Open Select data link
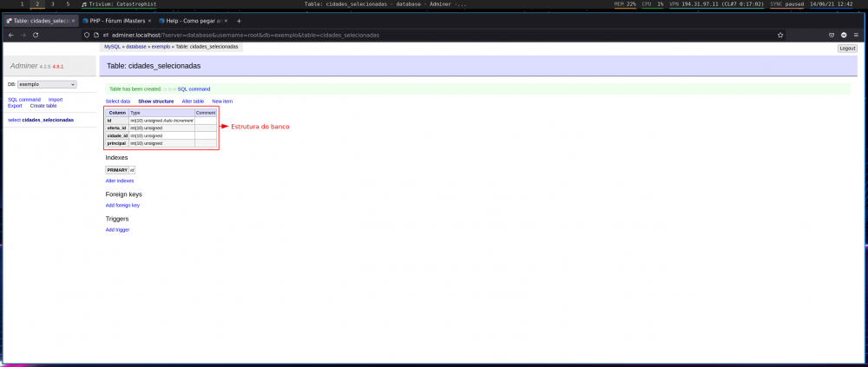Image resolution: width=868 pixels, height=367 pixels. click(x=118, y=102)
